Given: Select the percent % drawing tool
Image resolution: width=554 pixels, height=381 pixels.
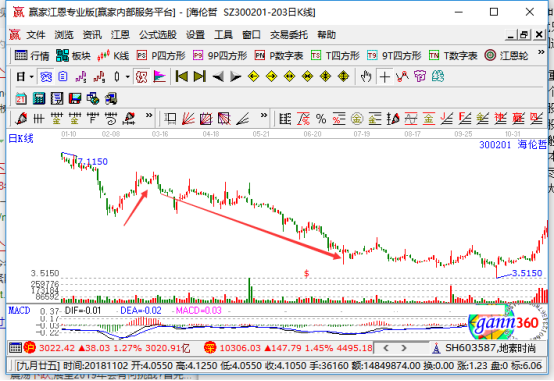Looking at the screenshot, I should 321,119.
